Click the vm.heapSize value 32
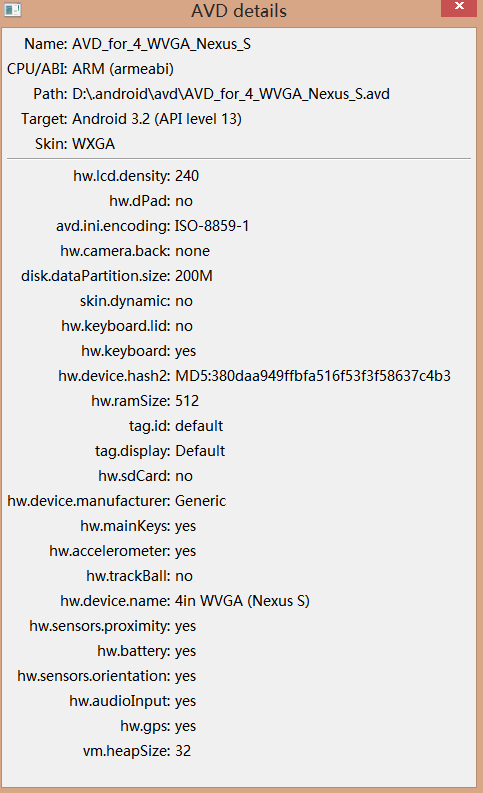 point(183,751)
